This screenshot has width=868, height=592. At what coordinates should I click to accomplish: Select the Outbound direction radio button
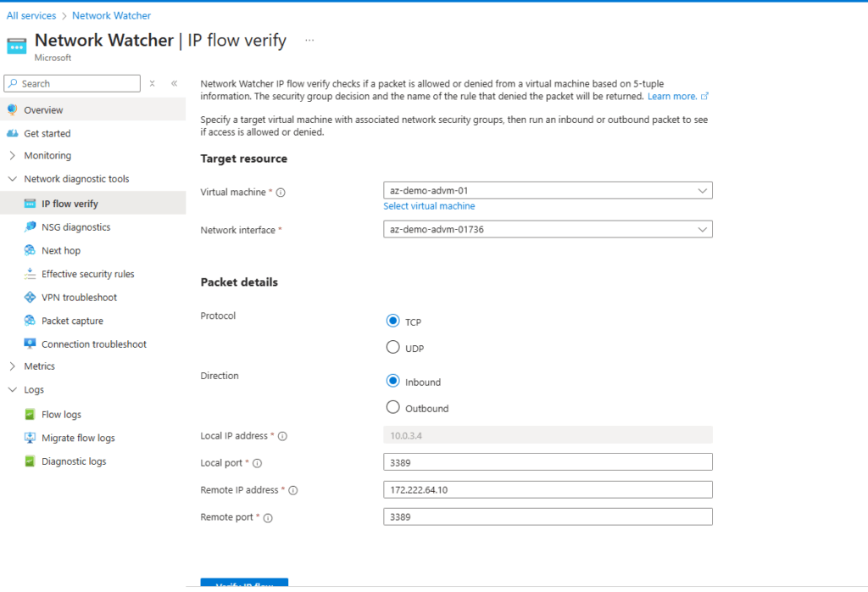392,407
